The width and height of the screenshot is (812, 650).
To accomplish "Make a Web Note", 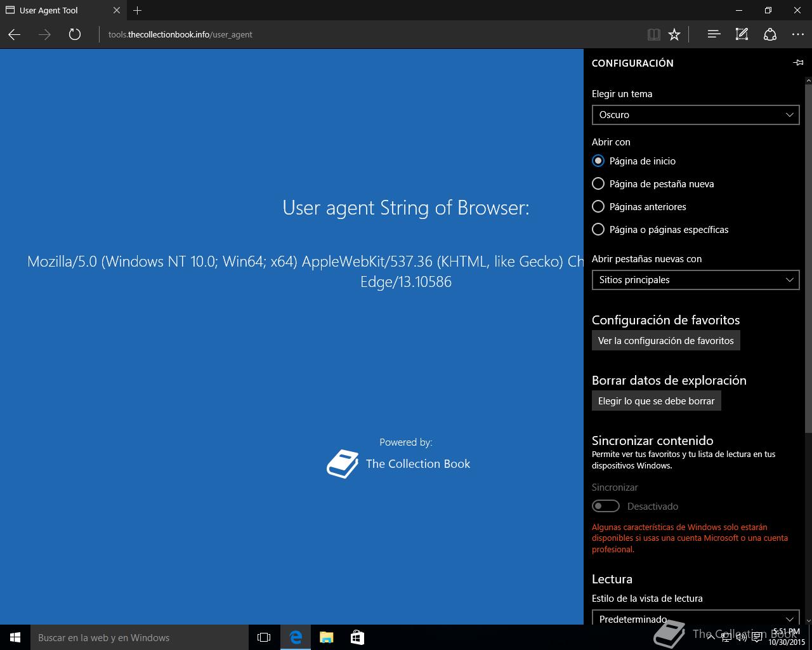I will point(742,34).
